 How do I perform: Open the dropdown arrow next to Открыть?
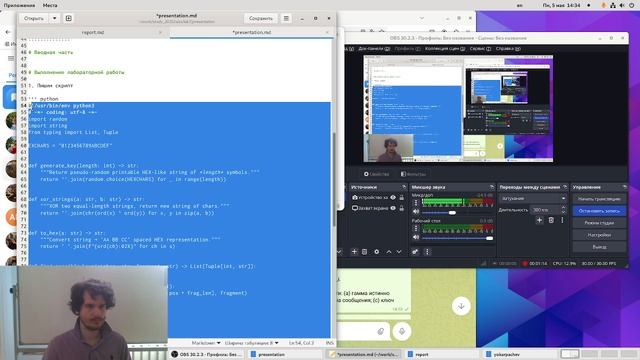[54, 18]
